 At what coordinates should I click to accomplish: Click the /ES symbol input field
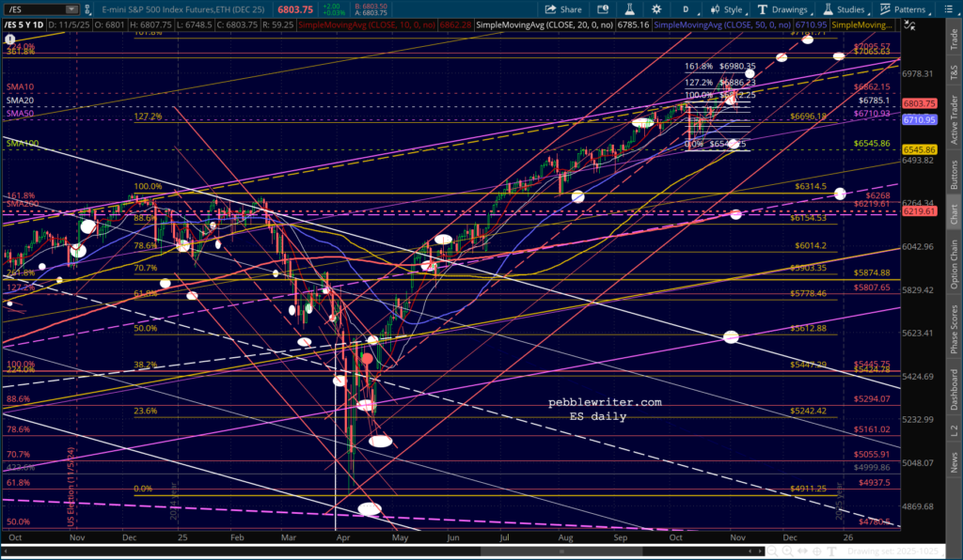30,9
